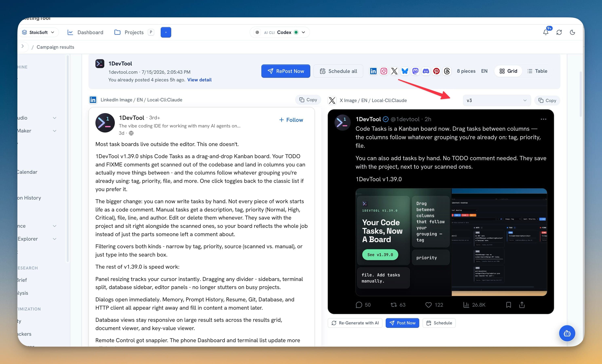602x364 pixels.
Task: Click the Campaign results breadcrumb
Action: point(55,47)
